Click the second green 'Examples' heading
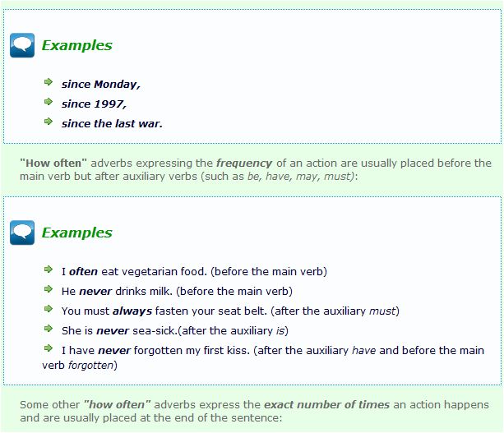This screenshot has width=504, height=433. click(76, 233)
